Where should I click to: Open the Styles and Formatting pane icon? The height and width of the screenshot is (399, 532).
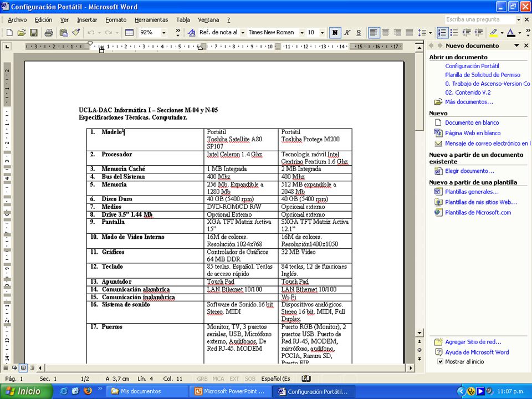click(192, 33)
